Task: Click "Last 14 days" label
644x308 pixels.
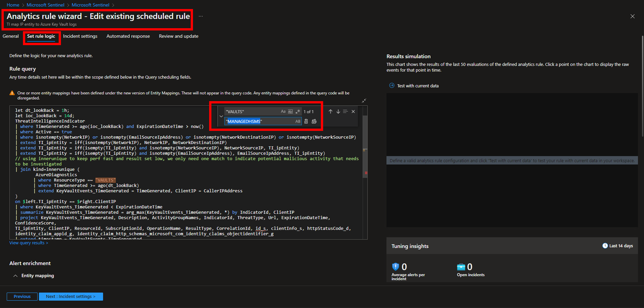Action: [x=621, y=246]
